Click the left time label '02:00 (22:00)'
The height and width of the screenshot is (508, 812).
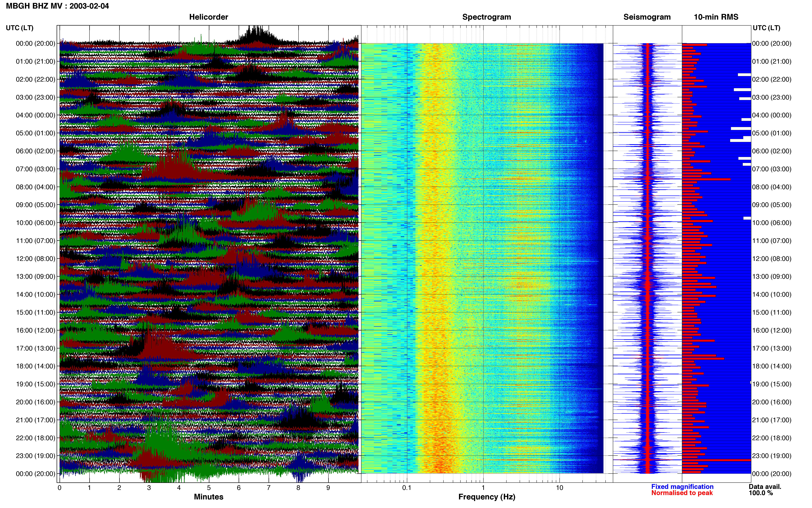36,79
